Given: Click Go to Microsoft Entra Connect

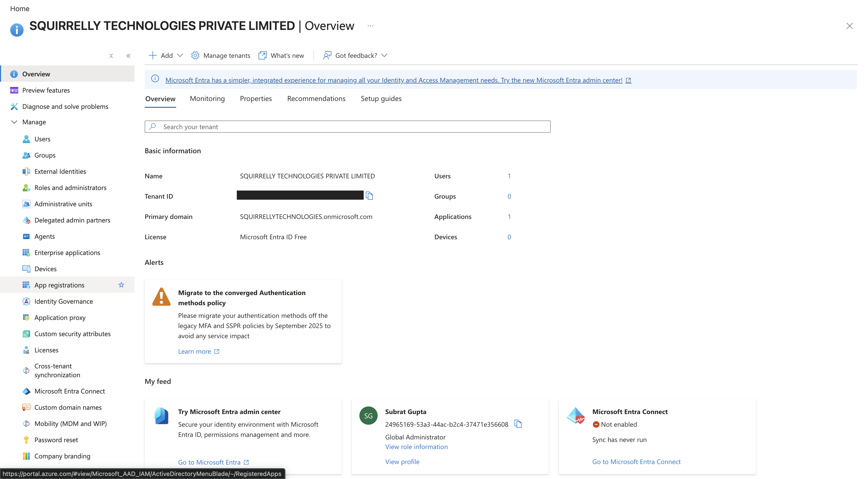Looking at the screenshot, I should [x=636, y=462].
